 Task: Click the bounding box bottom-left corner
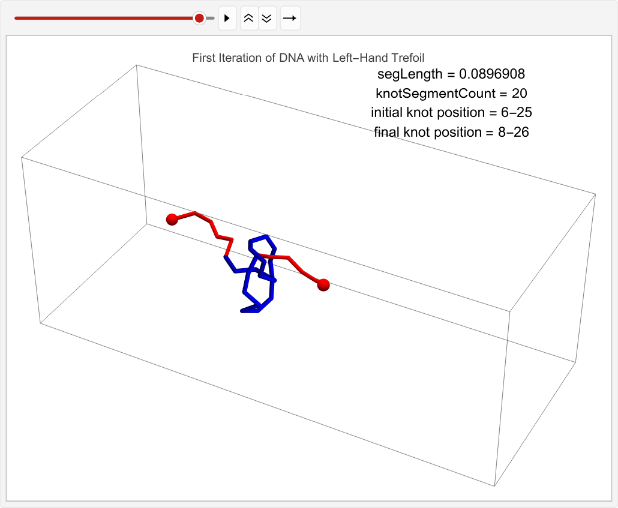[40, 323]
